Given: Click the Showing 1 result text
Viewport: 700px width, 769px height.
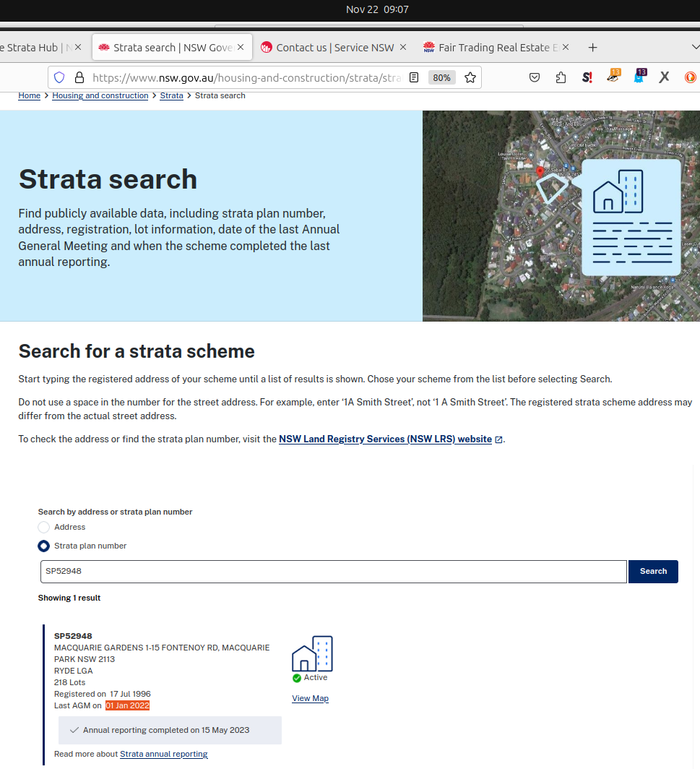Looking at the screenshot, I should pos(69,598).
